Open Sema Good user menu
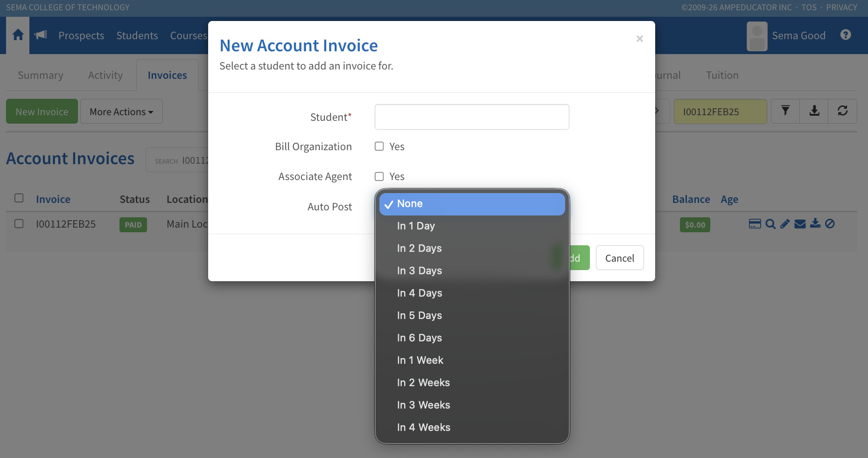Image resolution: width=868 pixels, height=458 pixels. (x=798, y=35)
